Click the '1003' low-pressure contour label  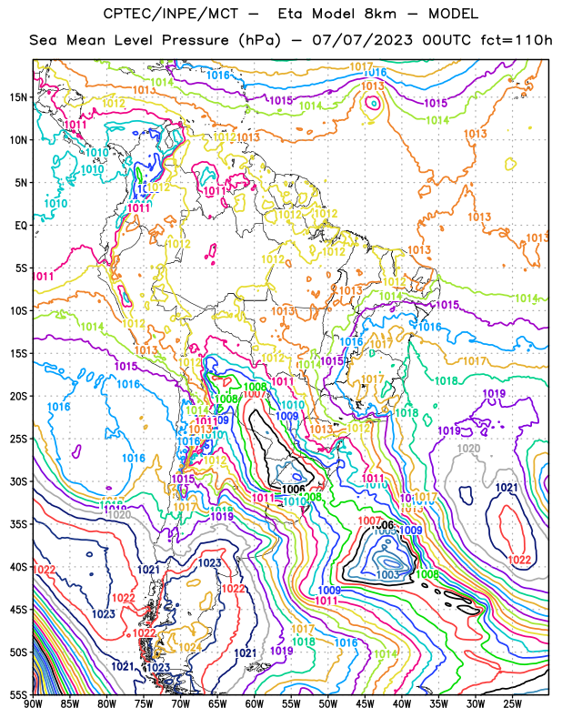pyautogui.click(x=388, y=575)
